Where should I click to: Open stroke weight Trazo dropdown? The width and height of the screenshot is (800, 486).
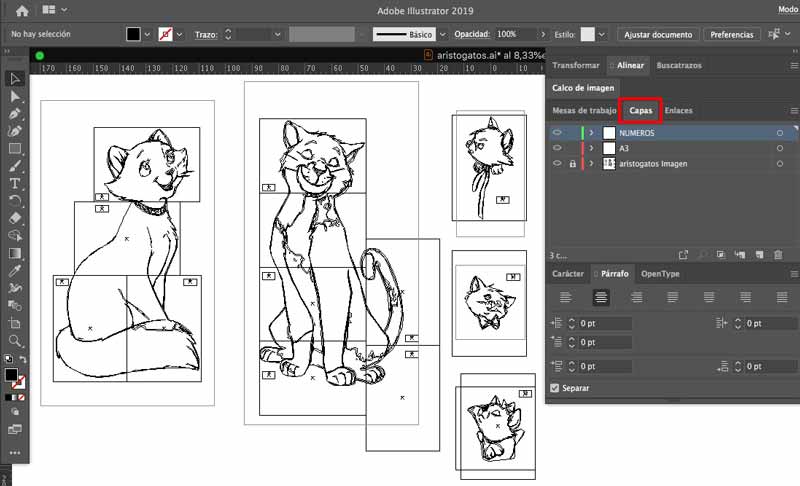click(x=278, y=35)
